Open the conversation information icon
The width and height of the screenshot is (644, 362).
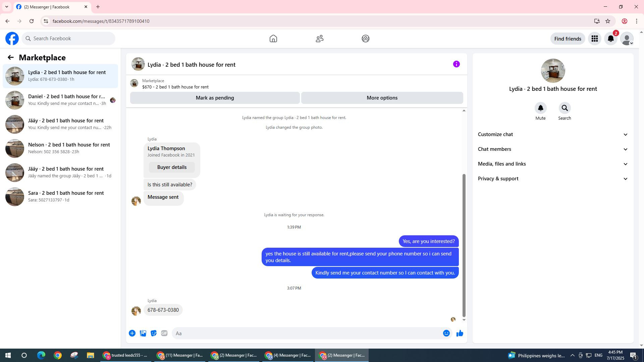tap(456, 64)
